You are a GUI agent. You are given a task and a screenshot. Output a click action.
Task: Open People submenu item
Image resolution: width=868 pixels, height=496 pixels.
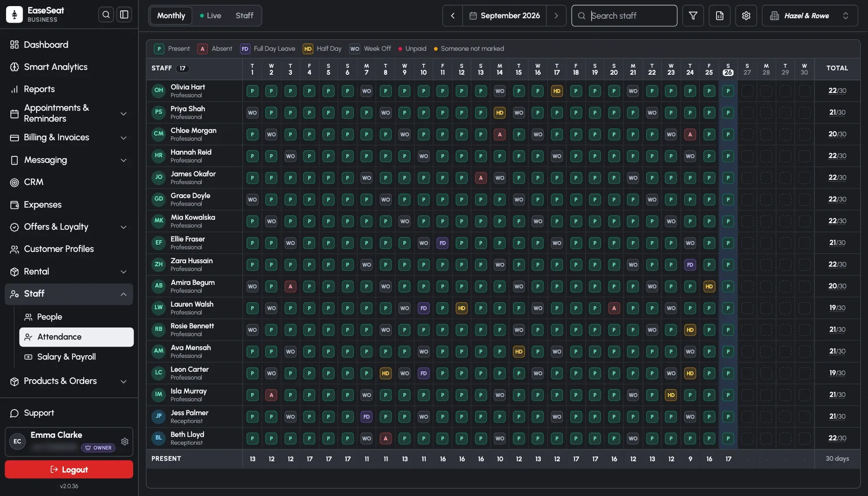pyautogui.click(x=76, y=317)
